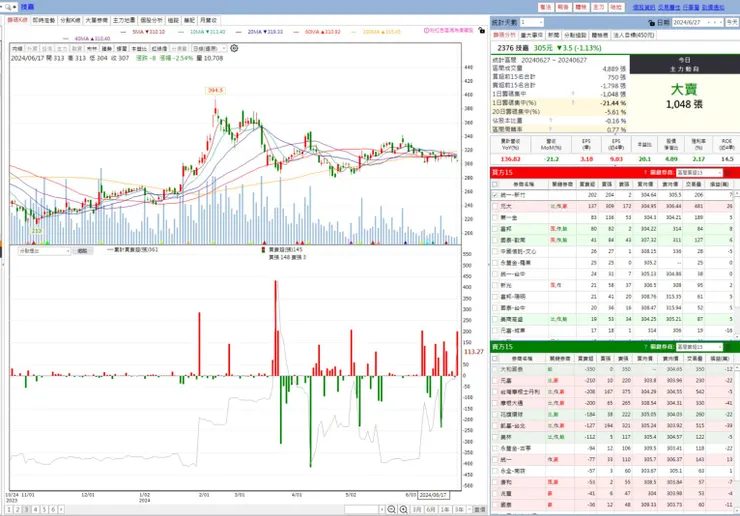
Task: Check the 第一金 row checkbox
Action: [495, 218]
